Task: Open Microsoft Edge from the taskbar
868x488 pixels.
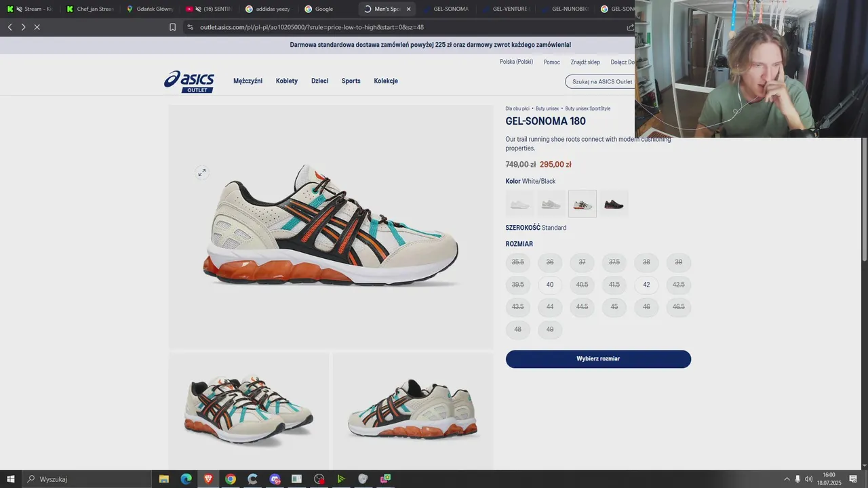Action: coord(186,479)
